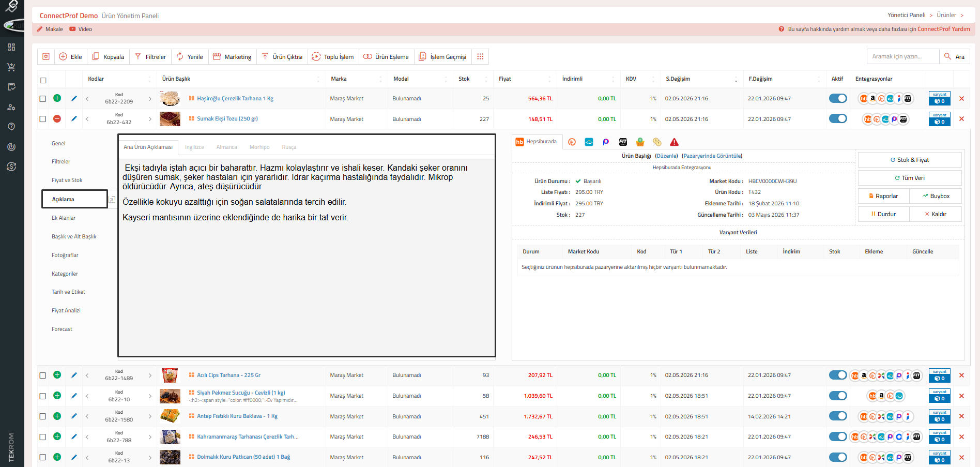Image resolution: width=980 pixels, height=467 pixels.
Task: Click the search input field Aramak için yazın
Action: [x=903, y=56]
